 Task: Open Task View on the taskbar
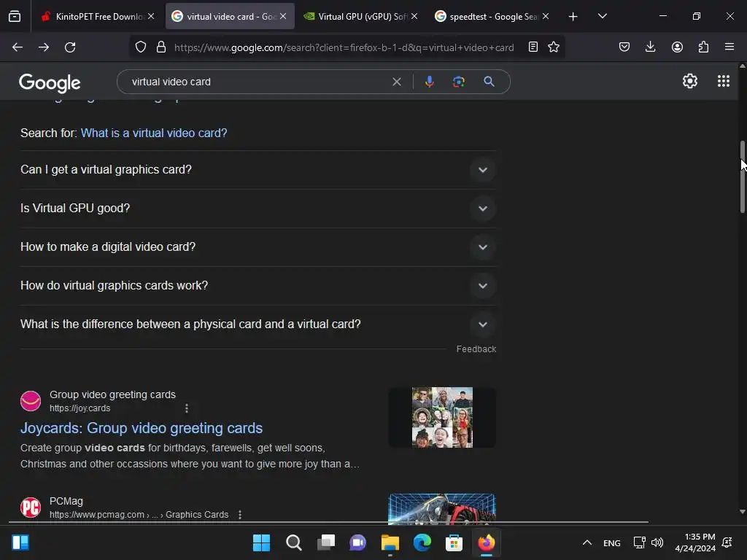click(326, 542)
